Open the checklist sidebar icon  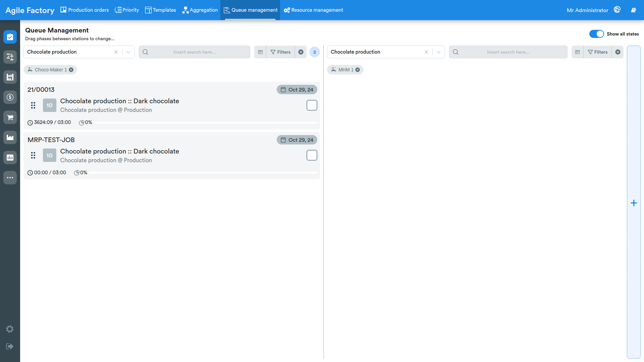point(10,37)
